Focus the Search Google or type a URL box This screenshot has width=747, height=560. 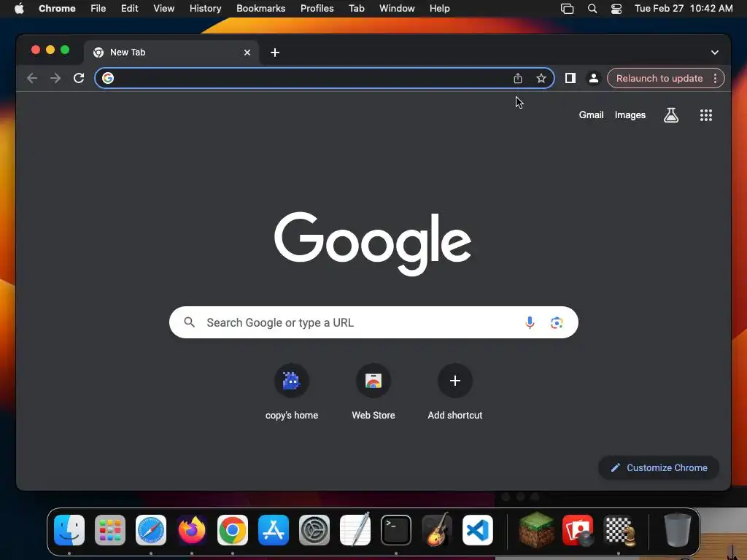[373, 322]
